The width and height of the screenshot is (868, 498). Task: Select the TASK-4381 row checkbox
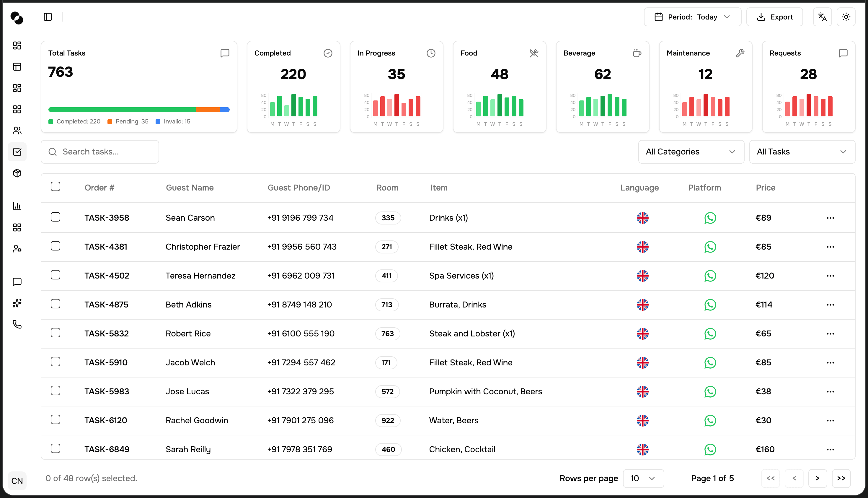(56, 246)
